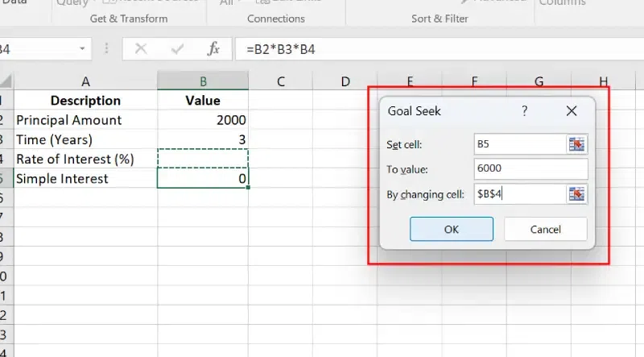
Task: Select the cell containing 2000
Action: pyautogui.click(x=203, y=120)
